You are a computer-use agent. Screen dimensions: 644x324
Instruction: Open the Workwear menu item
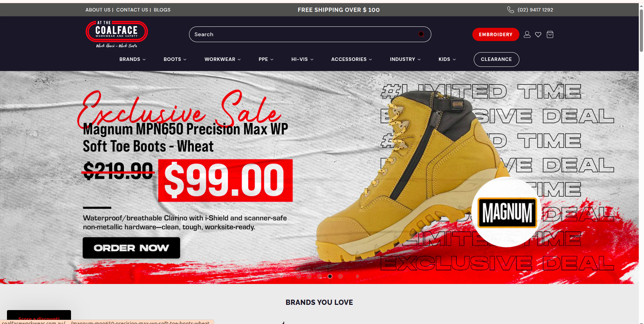pyautogui.click(x=223, y=59)
